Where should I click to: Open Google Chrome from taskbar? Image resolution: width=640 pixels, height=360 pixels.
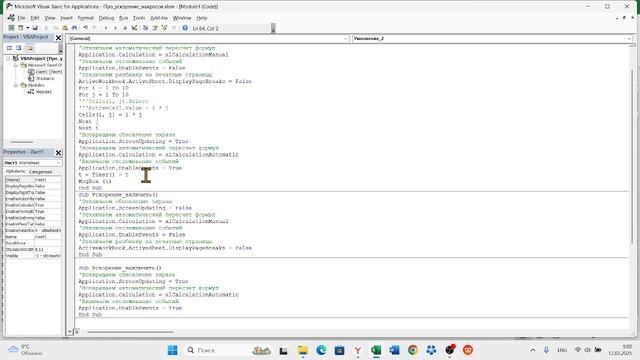(413, 350)
